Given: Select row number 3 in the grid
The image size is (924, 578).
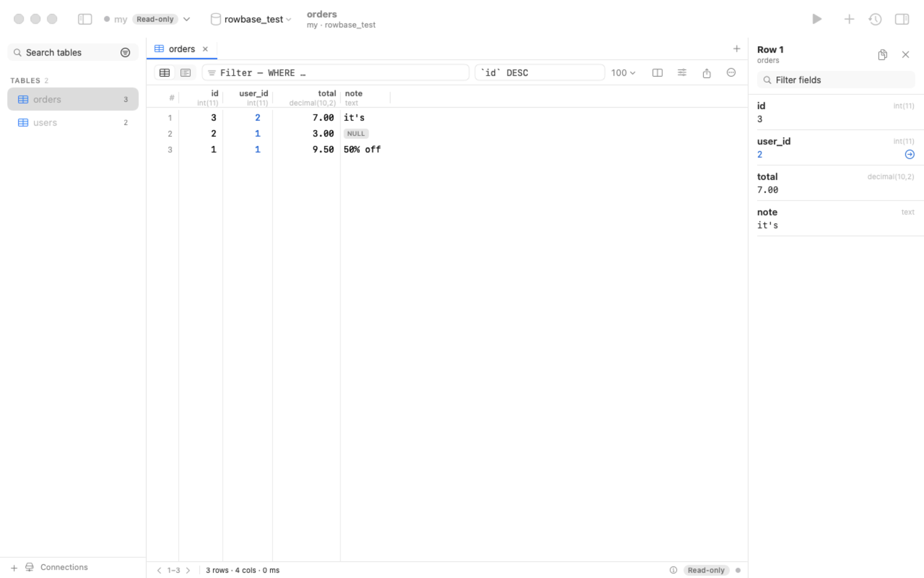Looking at the screenshot, I should (170, 150).
